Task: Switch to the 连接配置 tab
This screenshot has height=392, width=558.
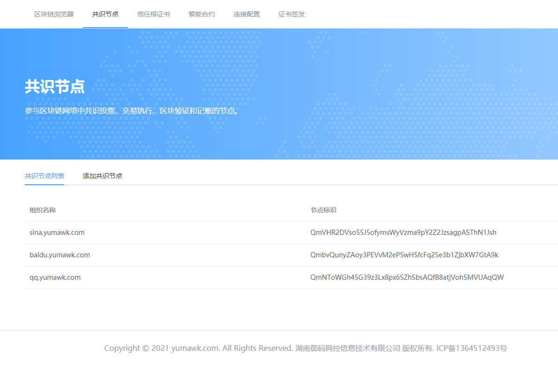Action: (x=247, y=14)
